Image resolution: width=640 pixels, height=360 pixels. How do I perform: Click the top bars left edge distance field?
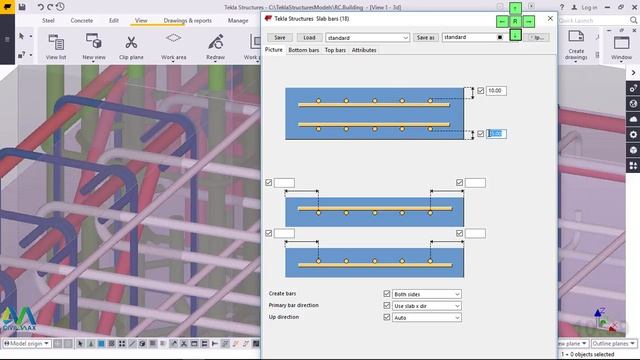284,182
